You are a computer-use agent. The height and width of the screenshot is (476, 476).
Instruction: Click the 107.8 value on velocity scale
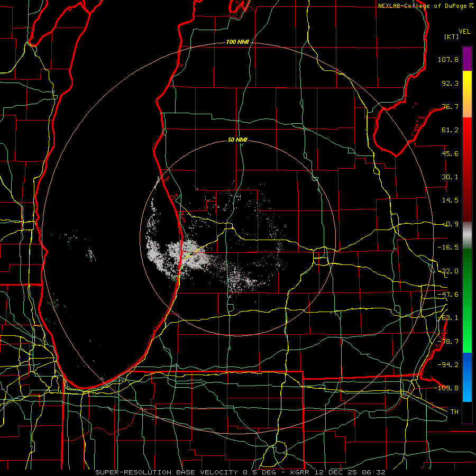coord(448,59)
